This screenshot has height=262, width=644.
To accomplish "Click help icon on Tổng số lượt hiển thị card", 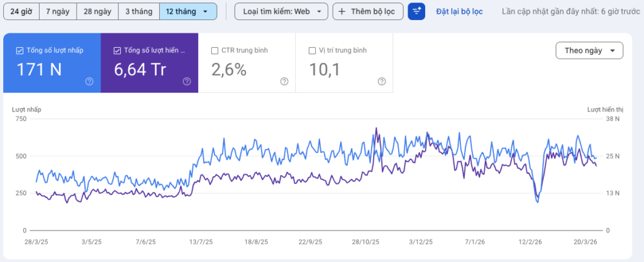I will coord(187,81).
